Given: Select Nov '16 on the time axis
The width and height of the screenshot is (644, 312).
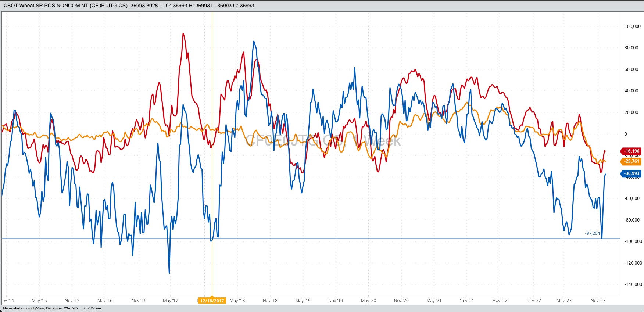Looking at the screenshot, I should tap(139, 301).
